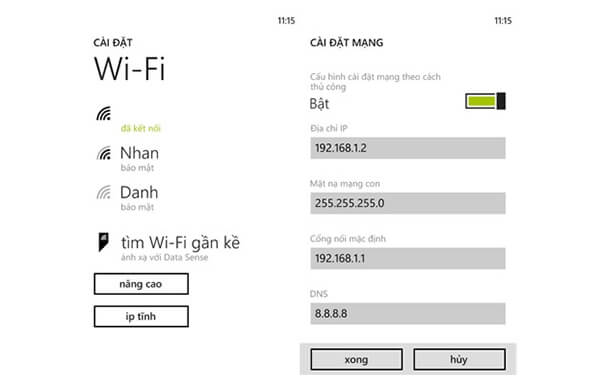
Task: Edit the DNS field 8.8.8.8
Action: (408, 313)
